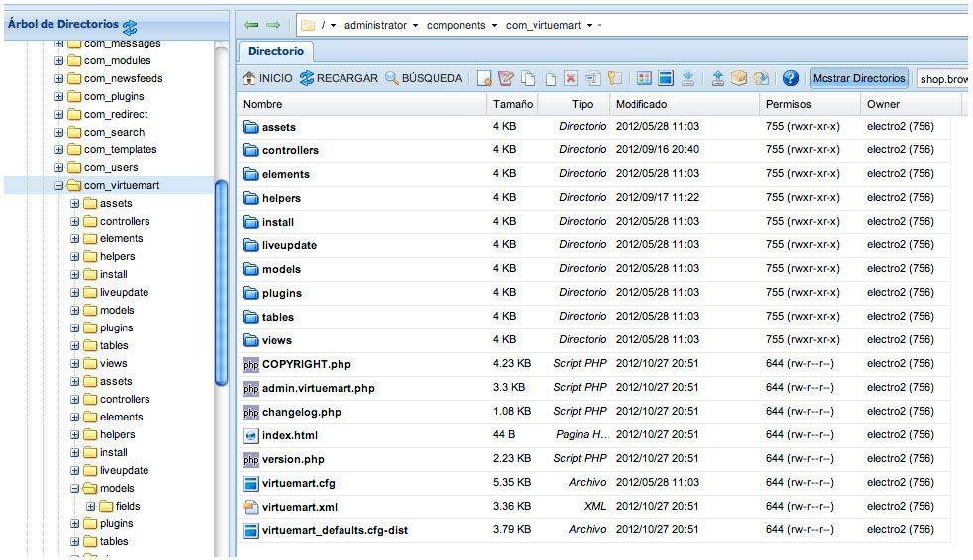Open the com_virtuemart breadcrumb dropdown arrow
973x560 pixels.
pyautogui.click(x=590, y=26)
